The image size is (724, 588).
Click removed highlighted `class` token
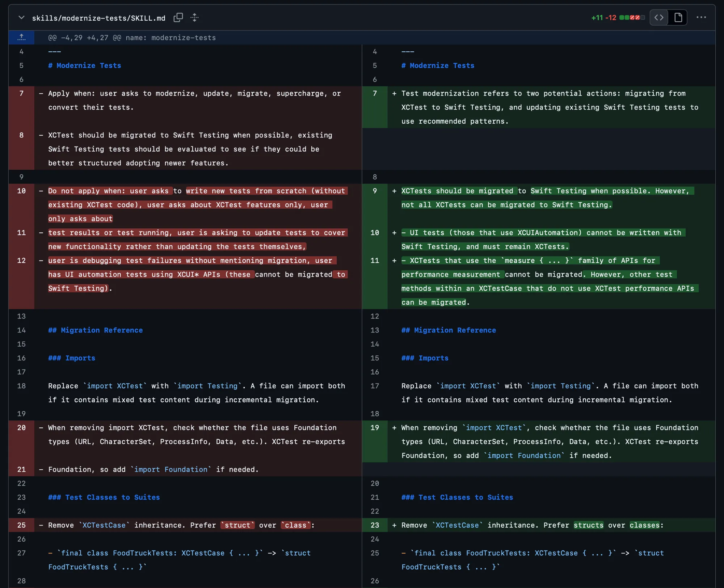[296, 525]
